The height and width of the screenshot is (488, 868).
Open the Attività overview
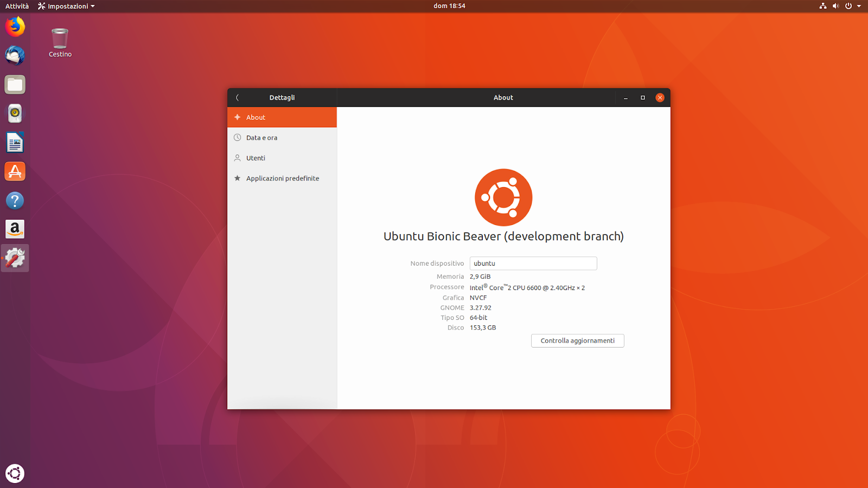(x=17, y=6)
